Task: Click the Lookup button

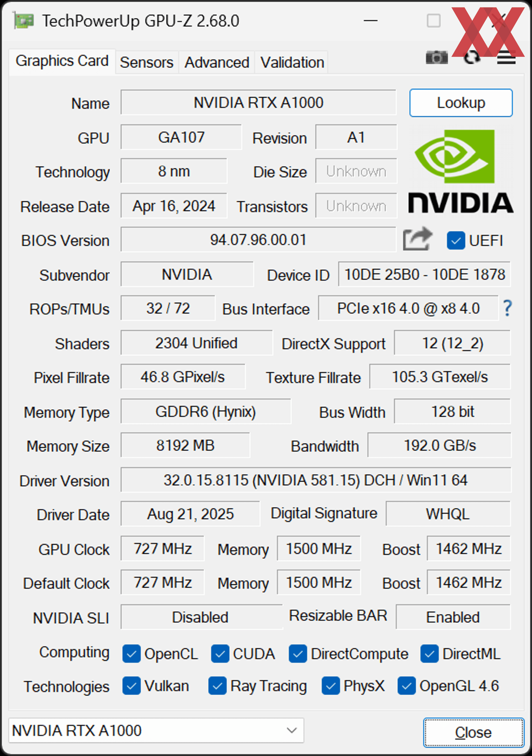Action: coord(461,103)
